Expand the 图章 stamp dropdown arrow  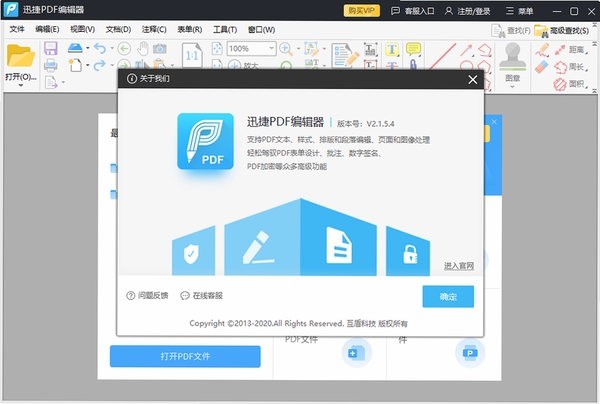[512, 87]
